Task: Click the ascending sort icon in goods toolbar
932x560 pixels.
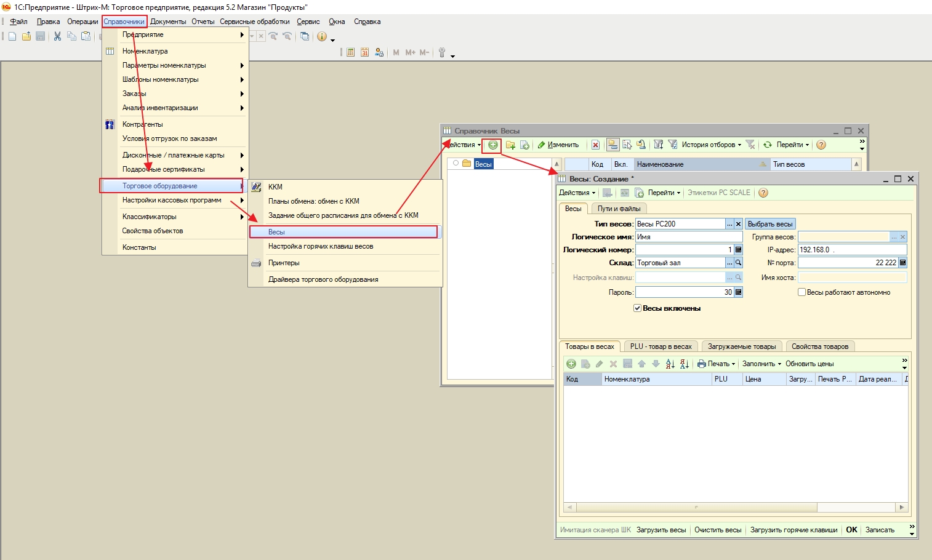Action: (x=670, y=364)
